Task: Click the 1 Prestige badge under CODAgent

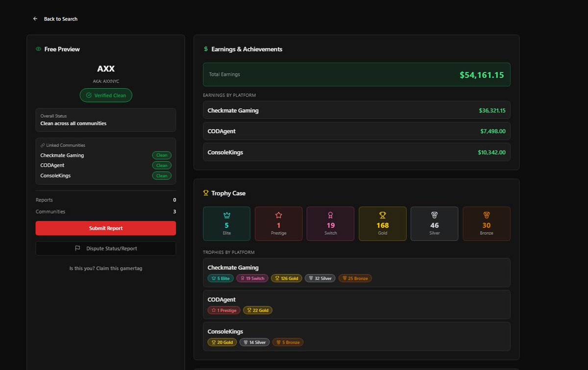Action: 224,310
